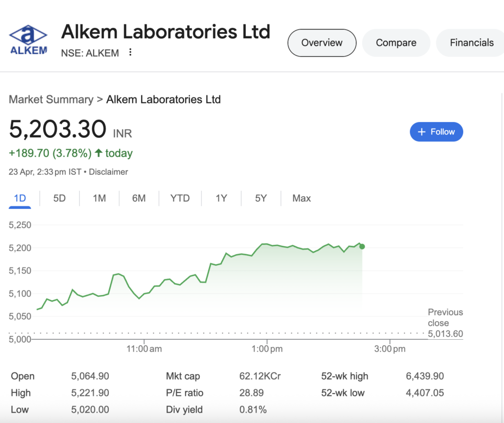View the 1Y chart range
Screen dimensions: 504x423
click(221, 198)
